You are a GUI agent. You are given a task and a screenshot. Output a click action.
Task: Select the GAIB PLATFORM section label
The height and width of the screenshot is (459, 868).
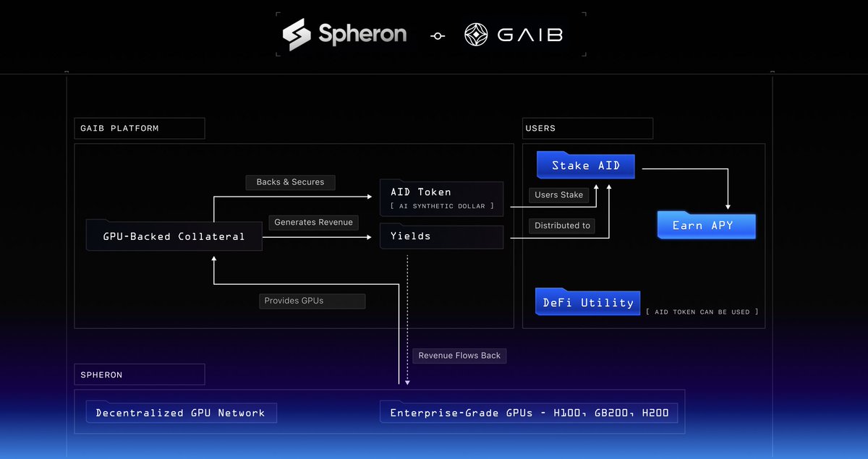point(140,129)
